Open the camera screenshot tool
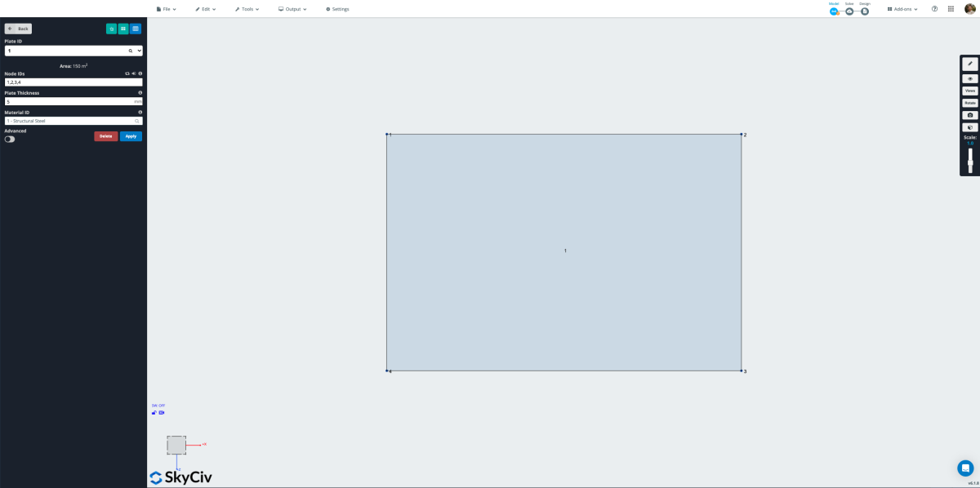 [x=969, y=115]
